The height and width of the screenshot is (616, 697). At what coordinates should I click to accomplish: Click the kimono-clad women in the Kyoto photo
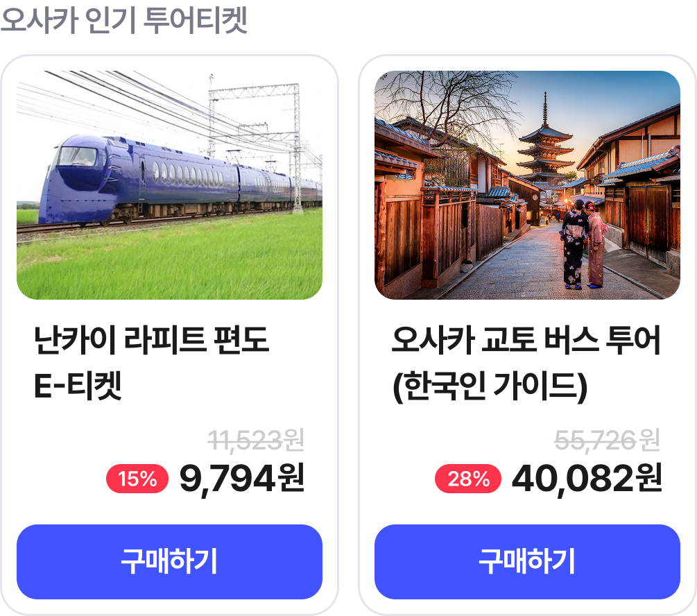(x=583, y=246)
